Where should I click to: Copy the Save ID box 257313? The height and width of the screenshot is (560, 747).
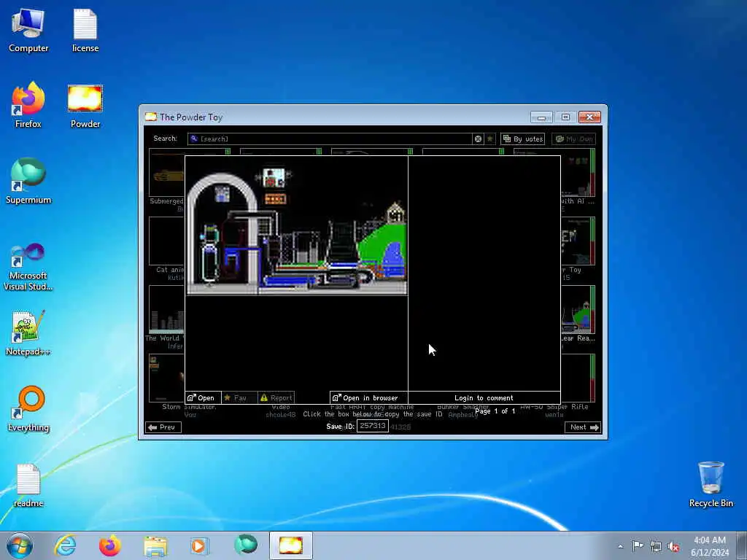pyautogui.click(x=373, y=426)
